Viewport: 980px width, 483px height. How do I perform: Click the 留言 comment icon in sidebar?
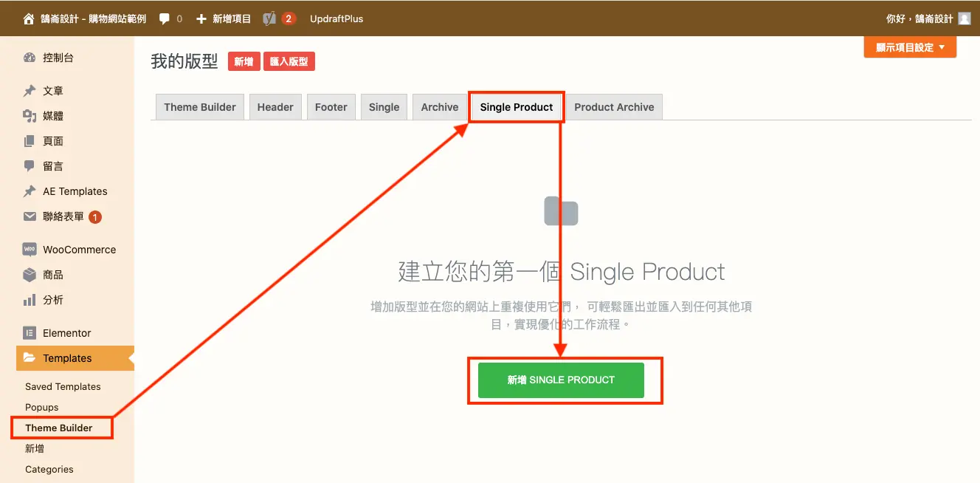tap(30, 166)
